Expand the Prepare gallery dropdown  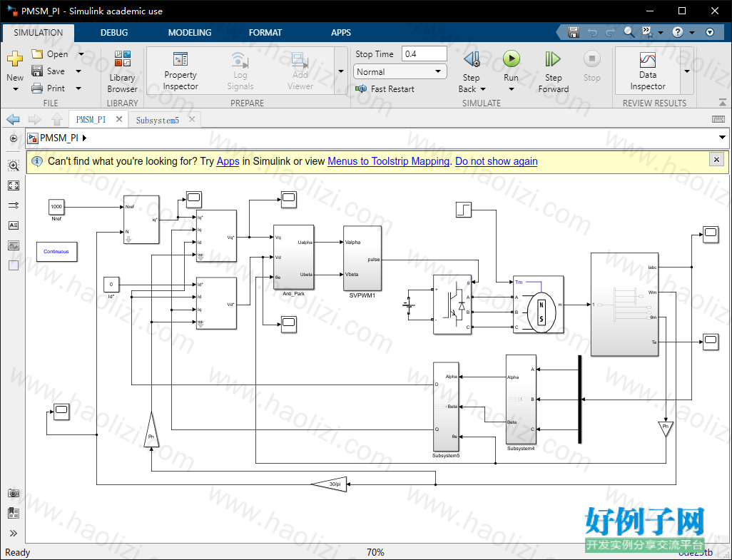pos(341,71)
